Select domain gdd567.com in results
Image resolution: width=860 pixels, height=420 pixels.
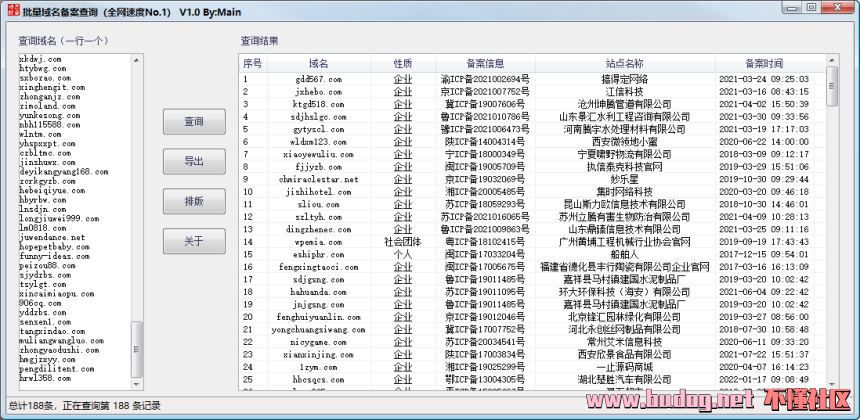[x=319, y=80]
